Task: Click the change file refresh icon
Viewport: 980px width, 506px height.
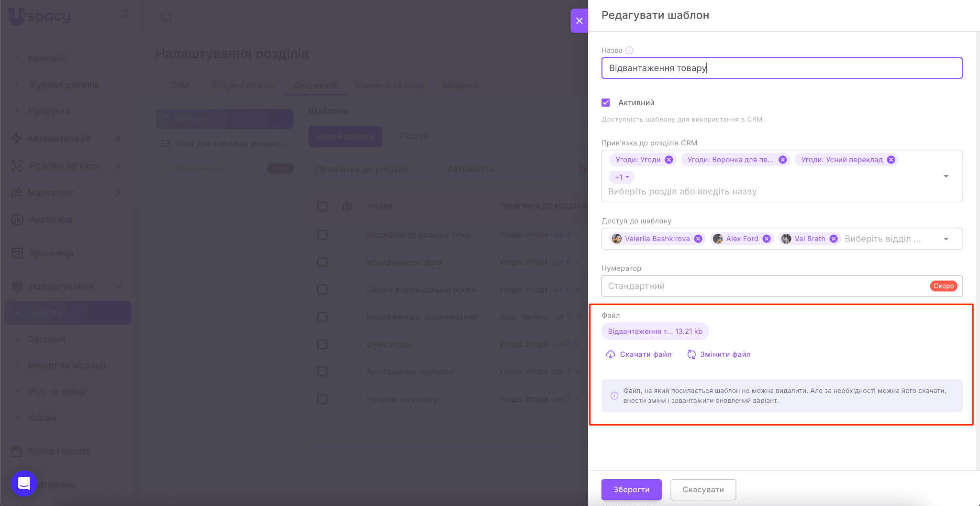Action: [691, 354]
